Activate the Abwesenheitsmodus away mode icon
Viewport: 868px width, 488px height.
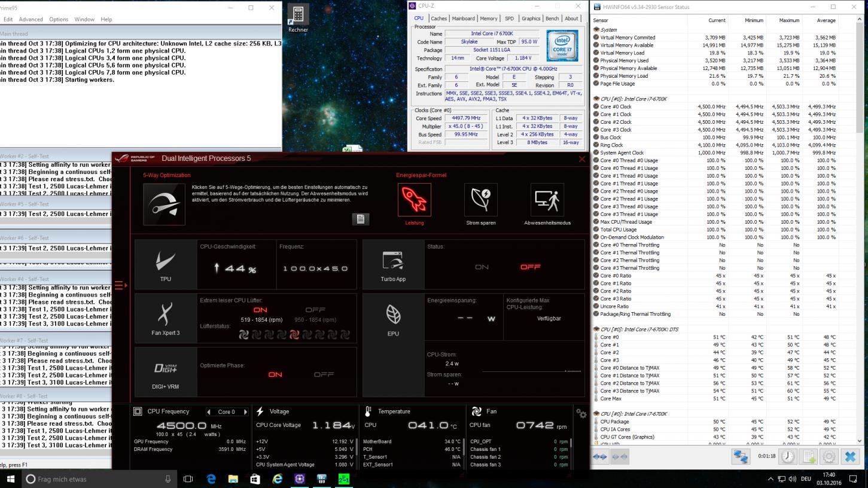pos(547,200)
